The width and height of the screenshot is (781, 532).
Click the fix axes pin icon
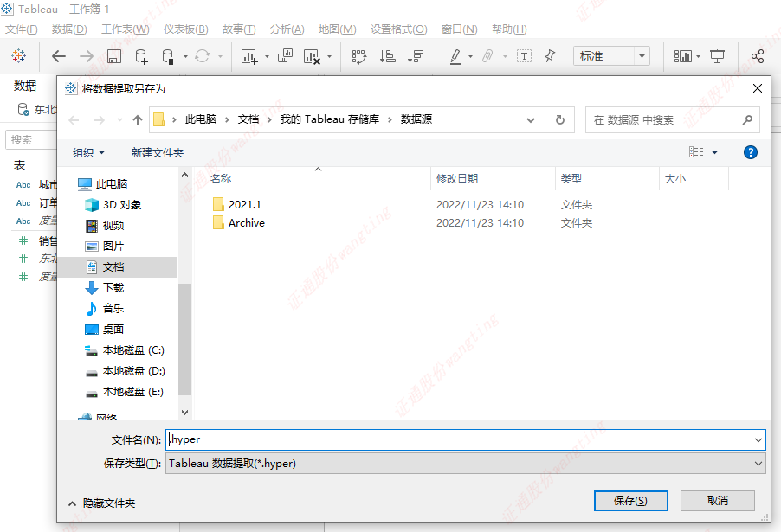point(550,55)
